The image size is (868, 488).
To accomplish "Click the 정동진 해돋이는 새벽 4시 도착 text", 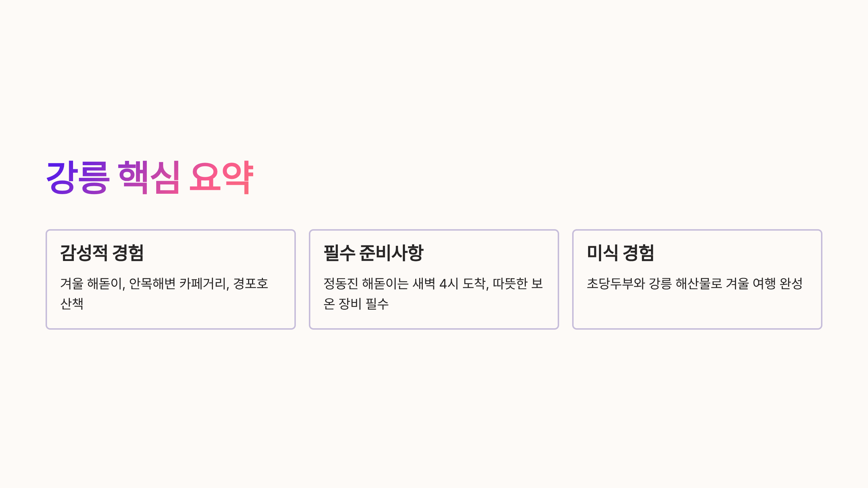I will tap(406, 284).
